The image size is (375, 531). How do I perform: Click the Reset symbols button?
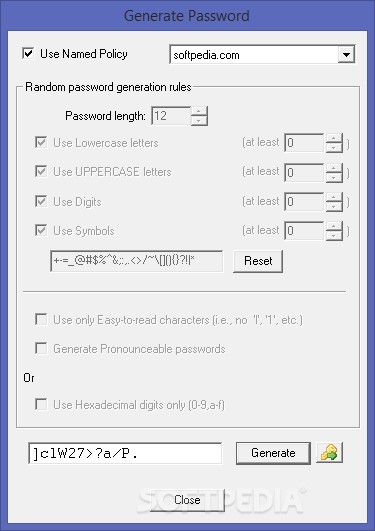258,261
